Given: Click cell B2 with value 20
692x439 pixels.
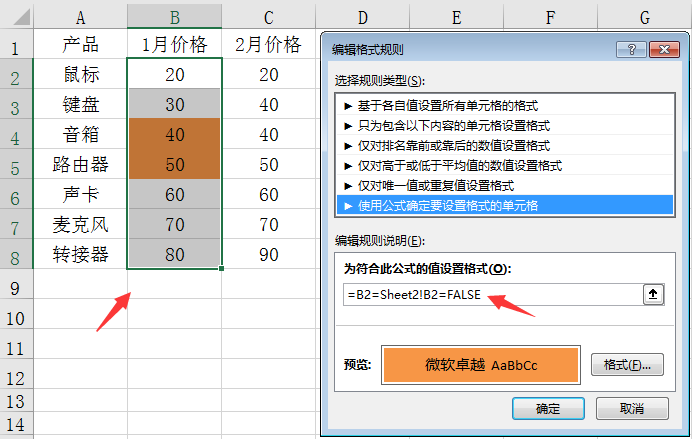Looking at the screenshot, I should coord(175,74).
